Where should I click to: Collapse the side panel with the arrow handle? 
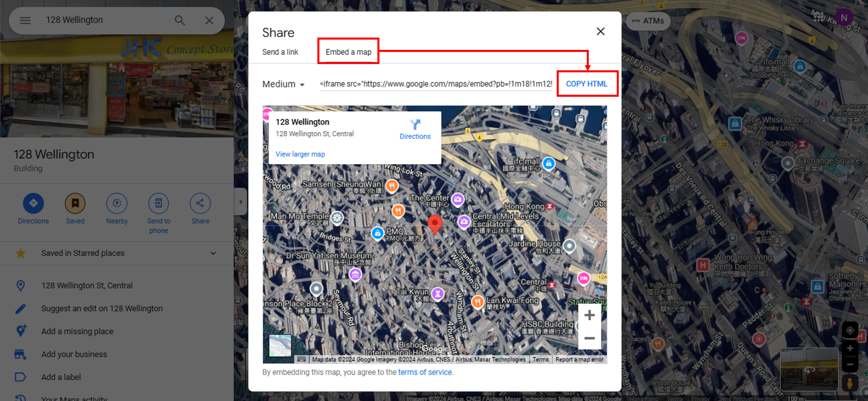pos(241,202)
